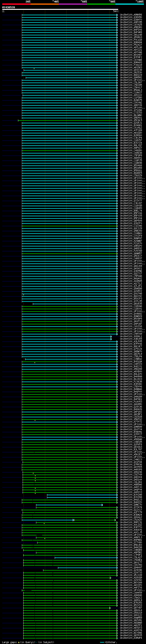Image resolution: width=146 pixels, height=644 pixels.
Task: Open UniRef100_B6YSH9 hit
Action: [x=131, y=583]
